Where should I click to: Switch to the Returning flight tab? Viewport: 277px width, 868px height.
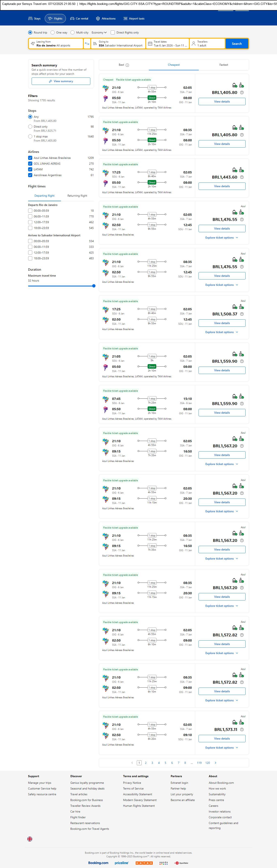(x=77, y=196)
